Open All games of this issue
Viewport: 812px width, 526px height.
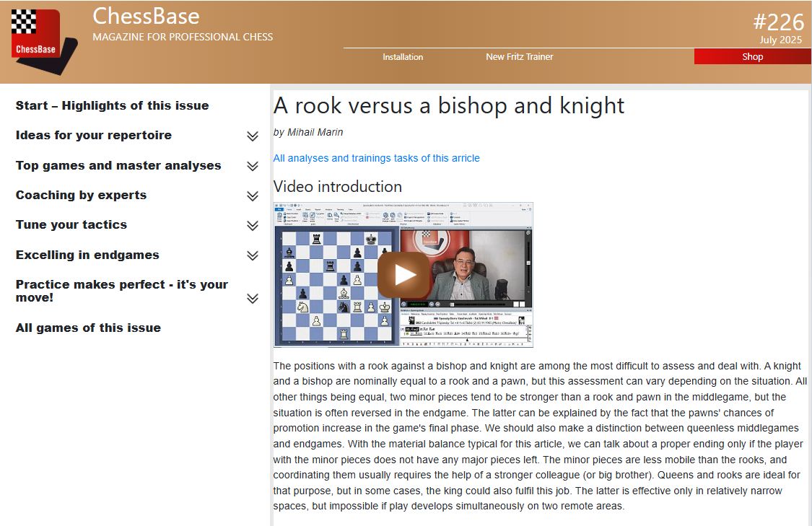click(x=88, y=328)
